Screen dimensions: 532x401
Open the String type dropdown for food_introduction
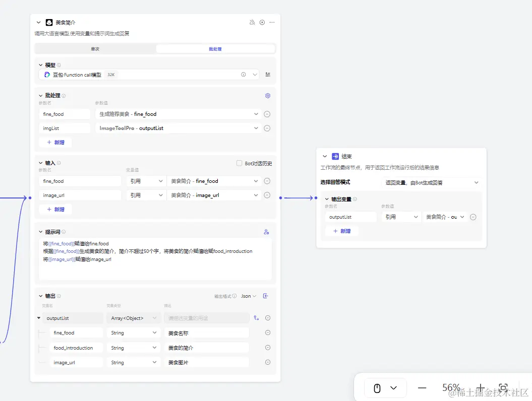pos(133,348)
